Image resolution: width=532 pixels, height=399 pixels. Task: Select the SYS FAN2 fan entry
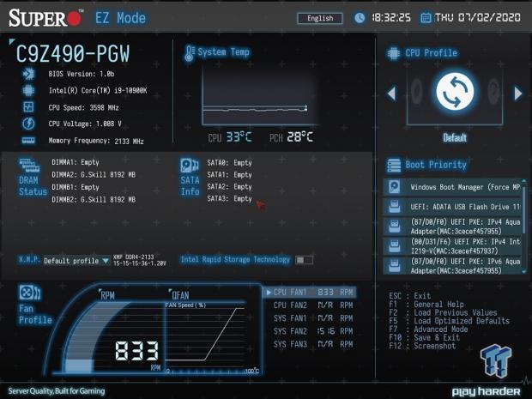coord(313,331)
